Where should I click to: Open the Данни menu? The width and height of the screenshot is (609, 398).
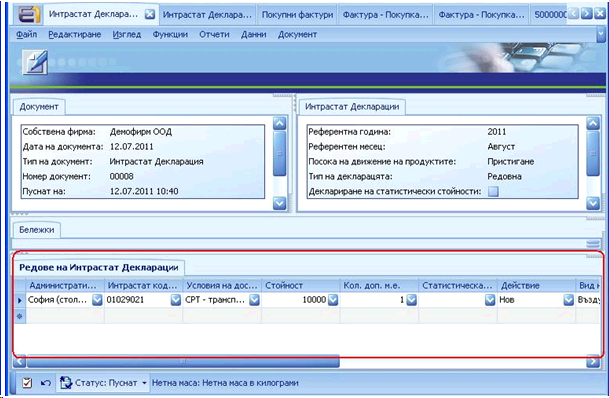pos(254,35)
